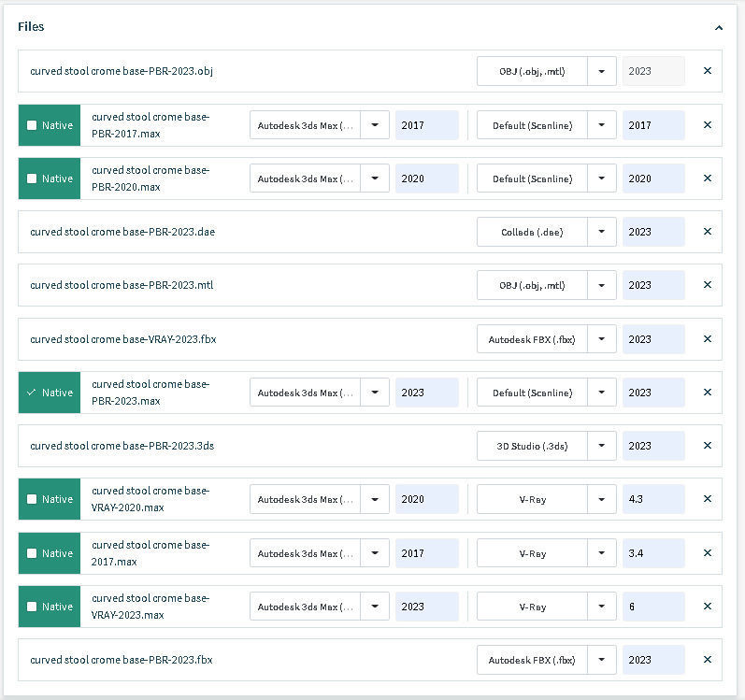This screenshot has height=700, width=745.
Task: Delete the PBR-2023.dae file entry
Action: pos(707,232)
